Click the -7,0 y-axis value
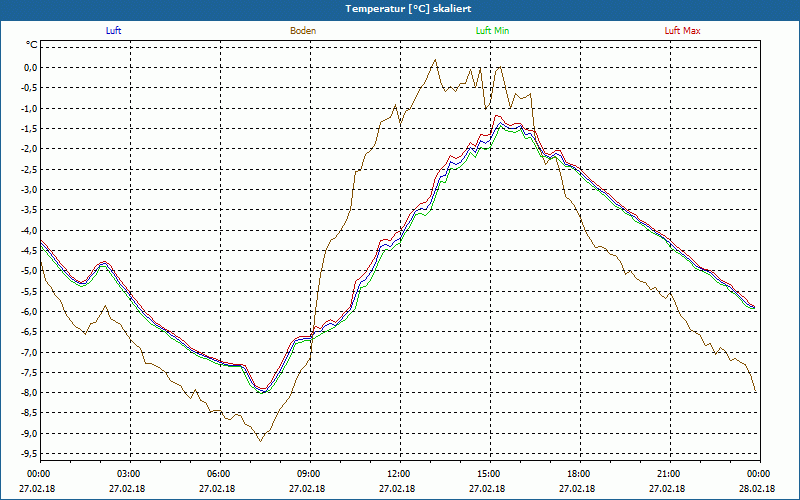Screen dimensions: 800x500 [29, 353]
